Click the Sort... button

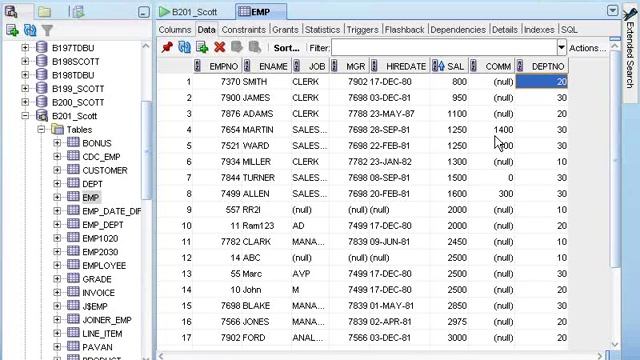pos(286,48)
